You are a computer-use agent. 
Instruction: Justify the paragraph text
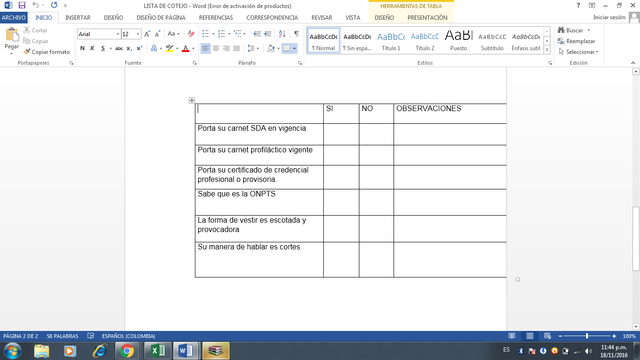click(236, 48)
